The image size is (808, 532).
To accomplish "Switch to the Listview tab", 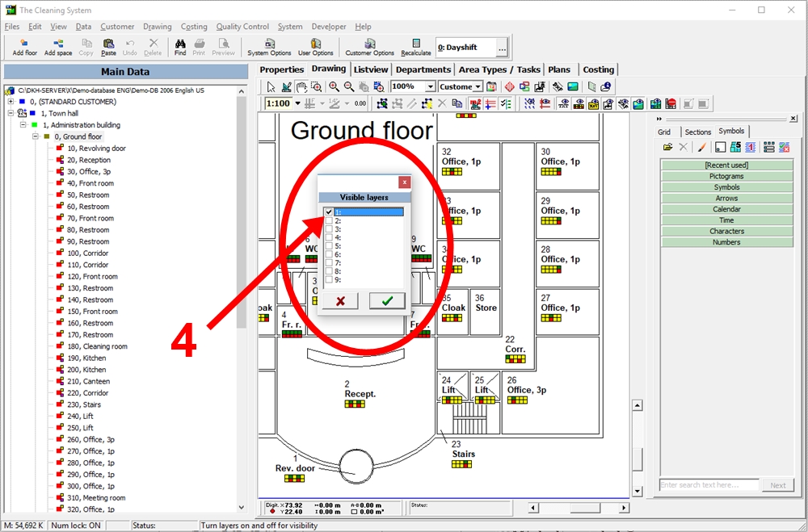I will 371,69.
